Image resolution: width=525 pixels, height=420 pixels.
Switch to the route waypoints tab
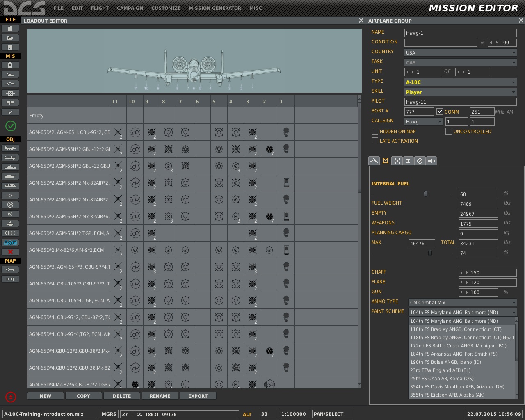pyautogui.click(x=374, y=161)
